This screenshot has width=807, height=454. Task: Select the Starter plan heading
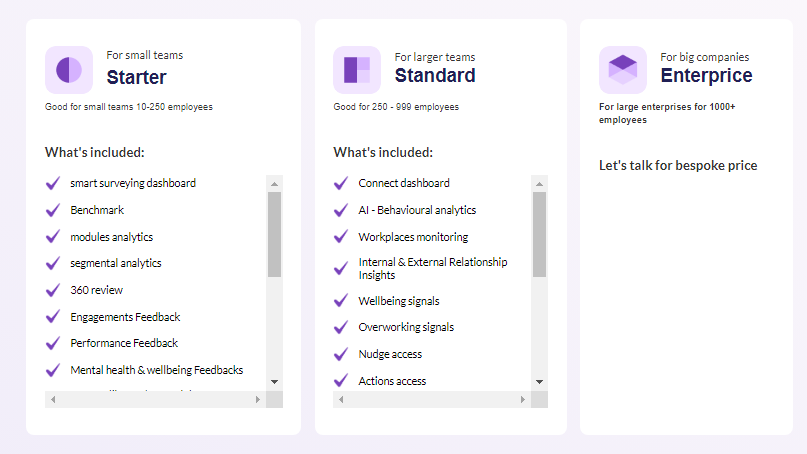[x=136, y=77]
